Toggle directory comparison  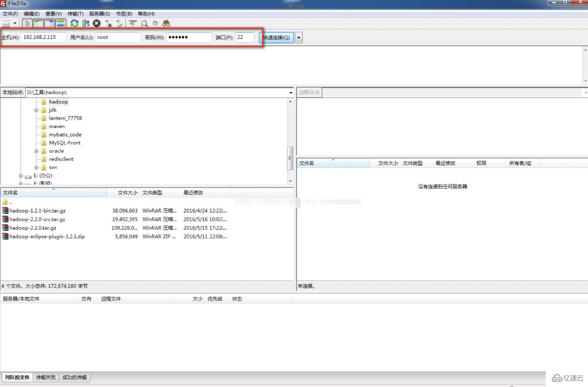pos(144,23)
